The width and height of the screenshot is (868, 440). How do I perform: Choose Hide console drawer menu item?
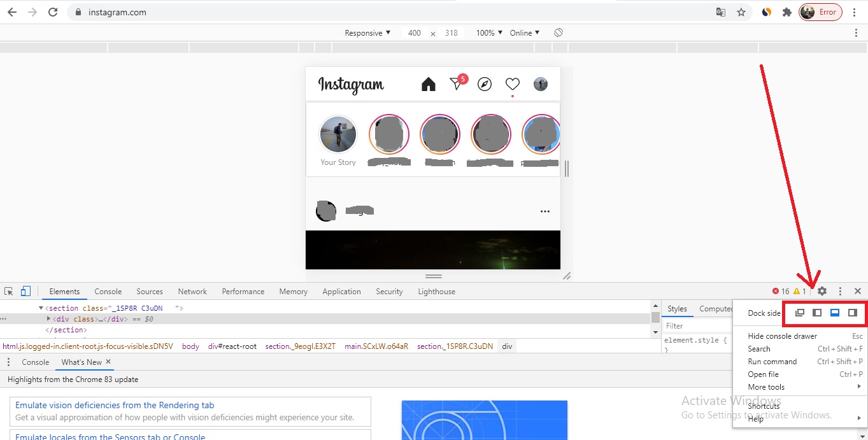click(799, 336)
